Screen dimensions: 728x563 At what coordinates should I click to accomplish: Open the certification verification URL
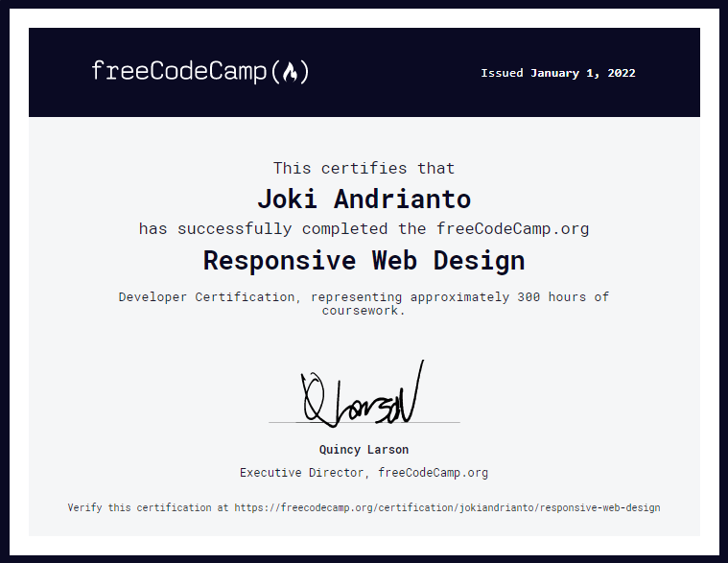pos(447,507)
